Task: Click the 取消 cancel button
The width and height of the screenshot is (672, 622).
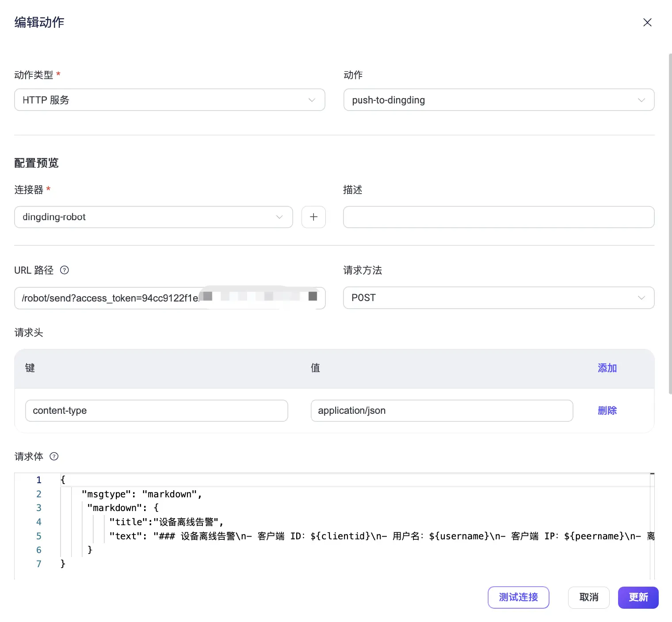Action: 588,597
